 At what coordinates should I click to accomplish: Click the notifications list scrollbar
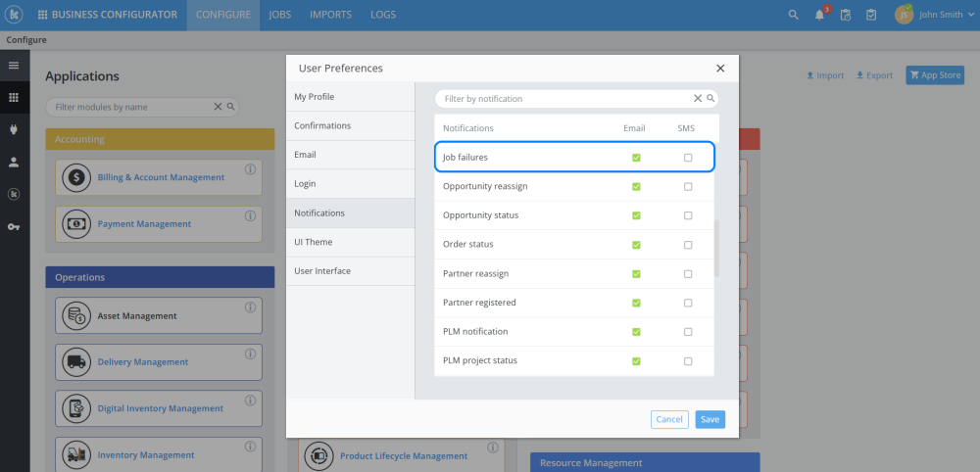tap(716, 247)
